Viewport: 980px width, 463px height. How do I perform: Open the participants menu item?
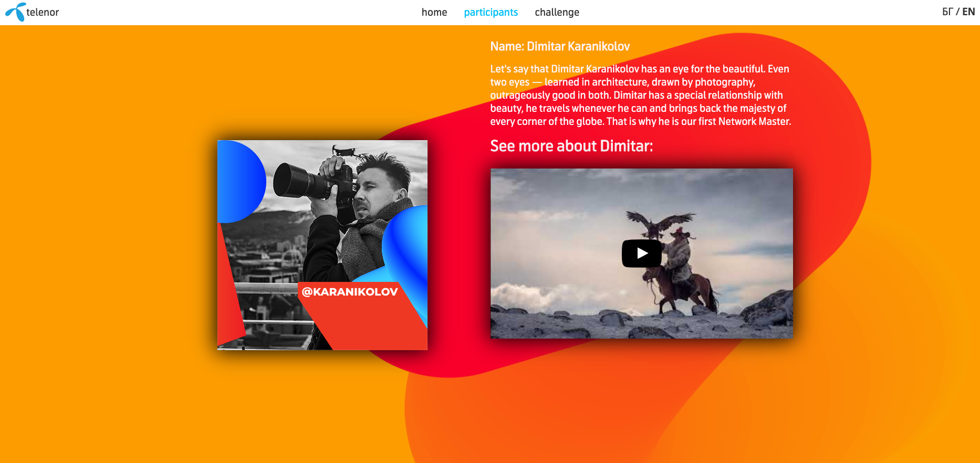[x=491, y=12]
